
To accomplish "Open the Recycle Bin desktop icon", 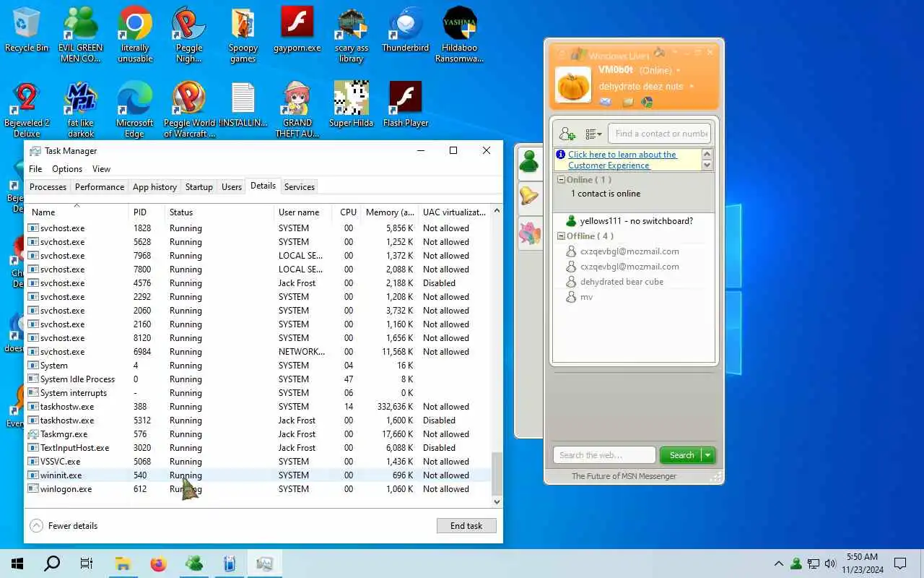I will click(x=27, y=30).
